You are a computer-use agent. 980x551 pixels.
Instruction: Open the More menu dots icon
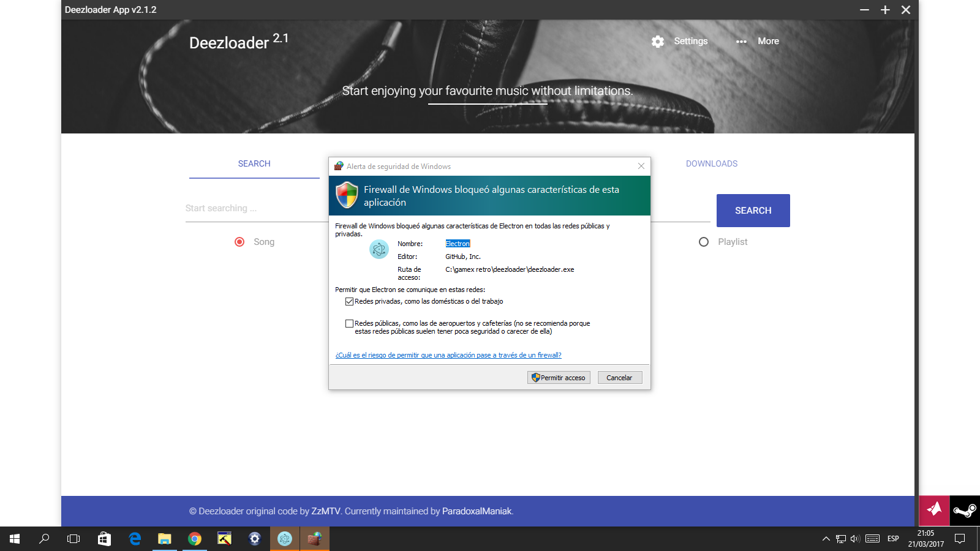(741, 42)
